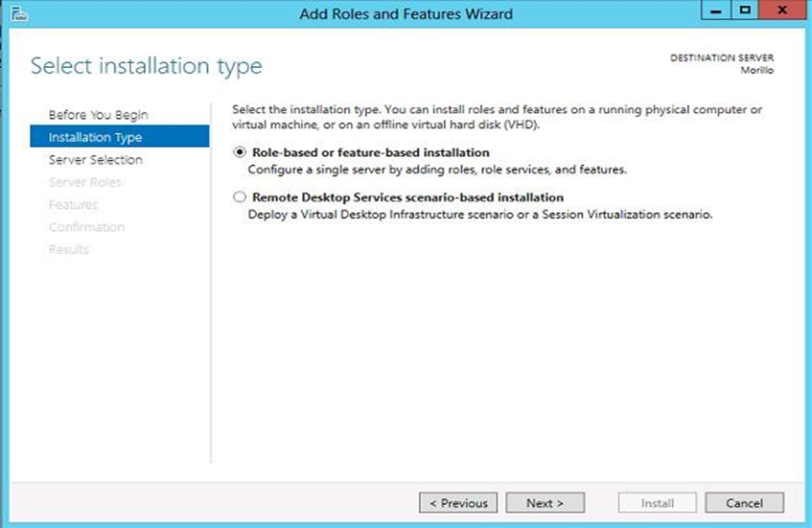Jump to the Confirmation step
Screen dimensions: 812x528
(x=87, y=227)
